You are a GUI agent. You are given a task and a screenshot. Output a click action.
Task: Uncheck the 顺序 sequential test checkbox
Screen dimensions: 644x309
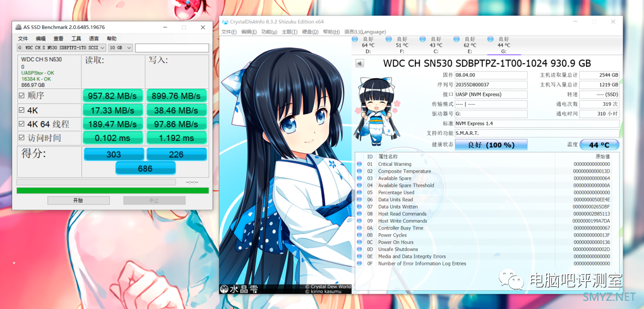click(x=21, y=96)
